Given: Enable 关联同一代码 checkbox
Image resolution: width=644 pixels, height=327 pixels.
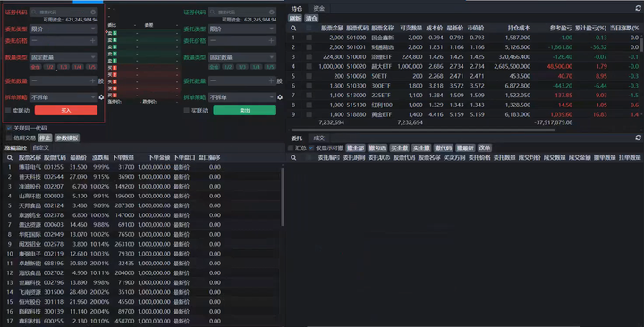Looking at the screenshot, I should coord(9,128).
